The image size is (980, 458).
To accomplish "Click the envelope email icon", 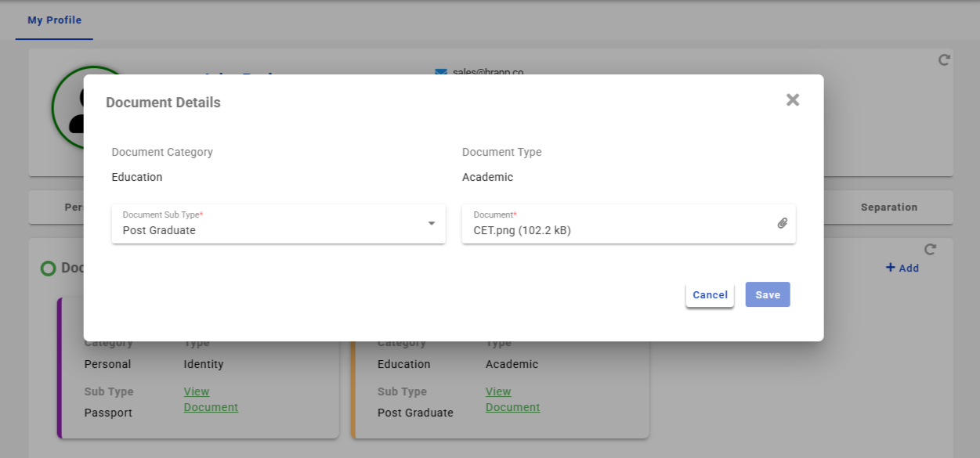I will 440,72.
